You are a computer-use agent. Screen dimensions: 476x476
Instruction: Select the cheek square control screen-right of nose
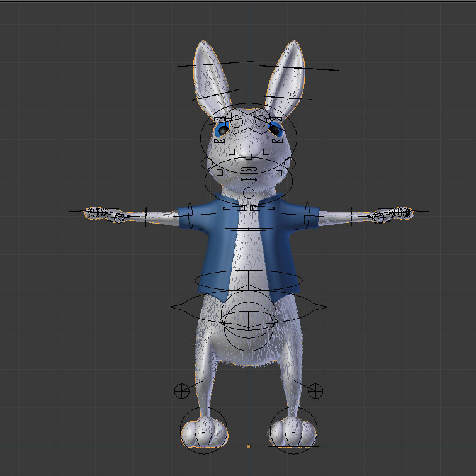coord(266,152)
